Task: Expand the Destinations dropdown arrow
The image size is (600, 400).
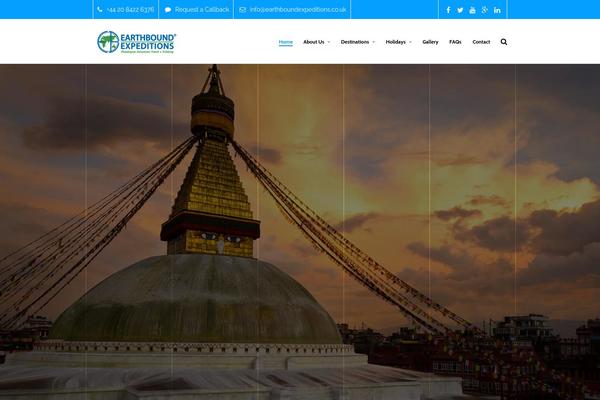Action: click(x=373, y=42)
